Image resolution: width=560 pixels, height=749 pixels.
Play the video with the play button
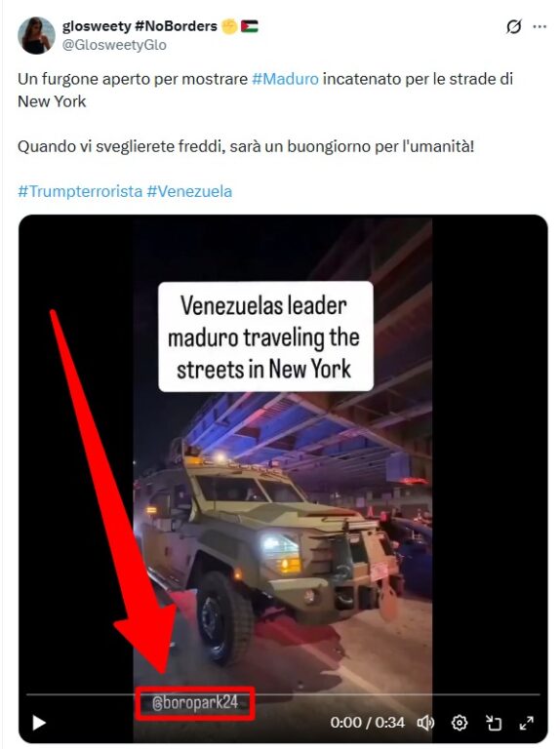pyautogui.click(x=39, y=723)
